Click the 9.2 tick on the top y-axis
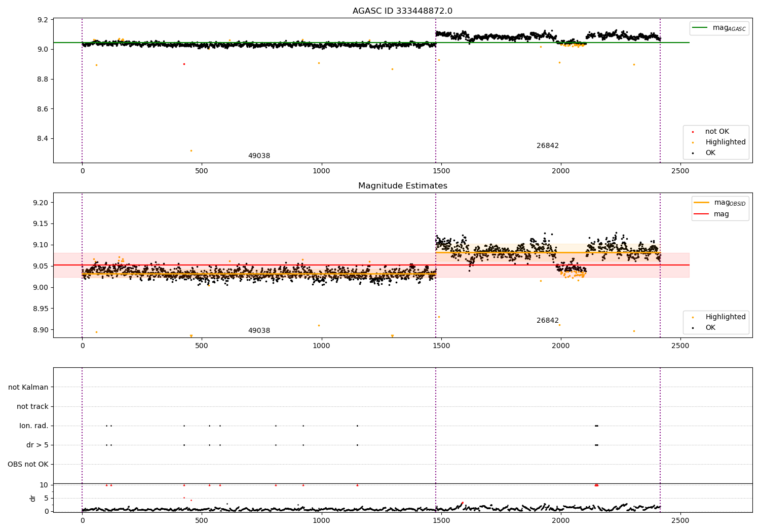The height and width of the screenshot is (532, 760). [x=43, y=20]
